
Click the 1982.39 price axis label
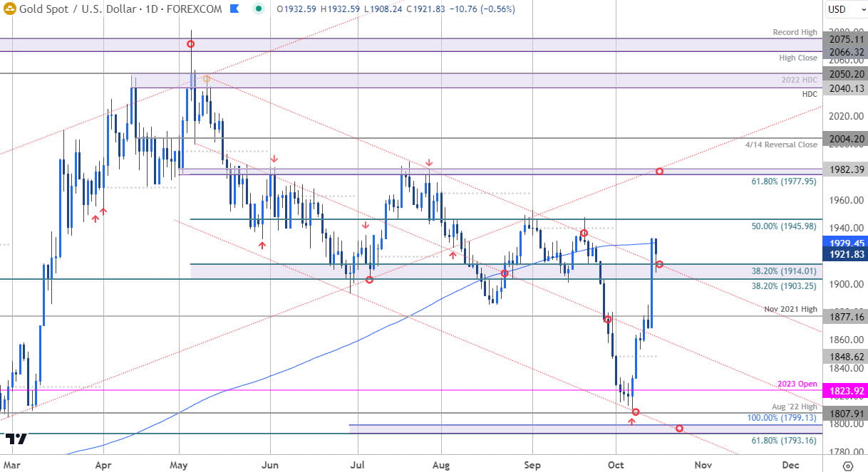844,169
